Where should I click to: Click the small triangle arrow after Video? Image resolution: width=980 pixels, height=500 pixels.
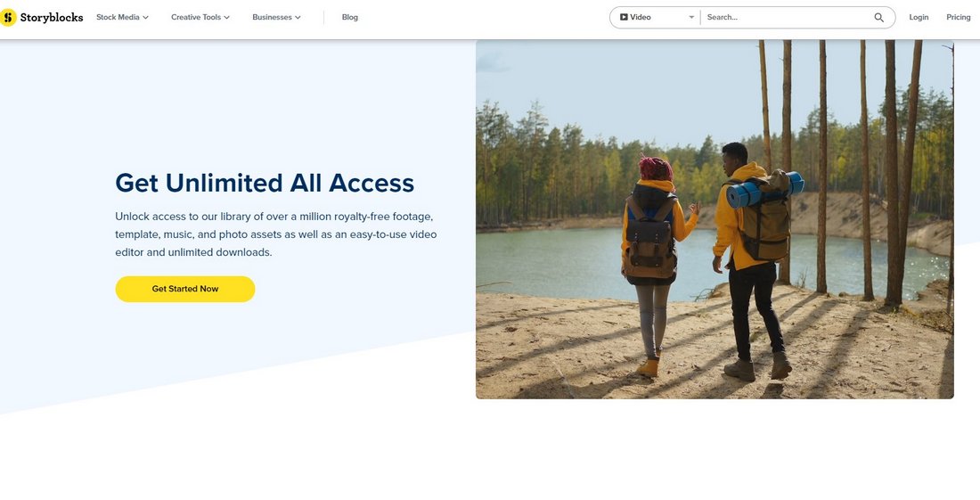pos(691,18)
